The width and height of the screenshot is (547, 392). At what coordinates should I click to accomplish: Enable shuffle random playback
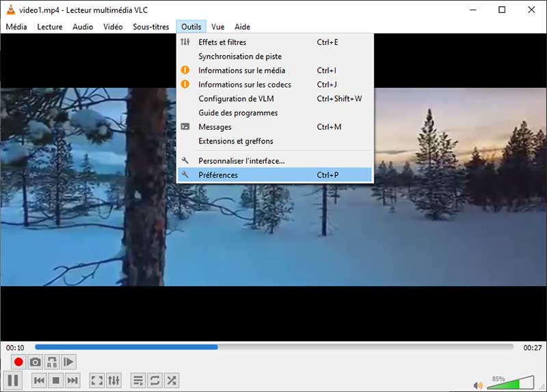pyautogui.click(x=172, y=380)
